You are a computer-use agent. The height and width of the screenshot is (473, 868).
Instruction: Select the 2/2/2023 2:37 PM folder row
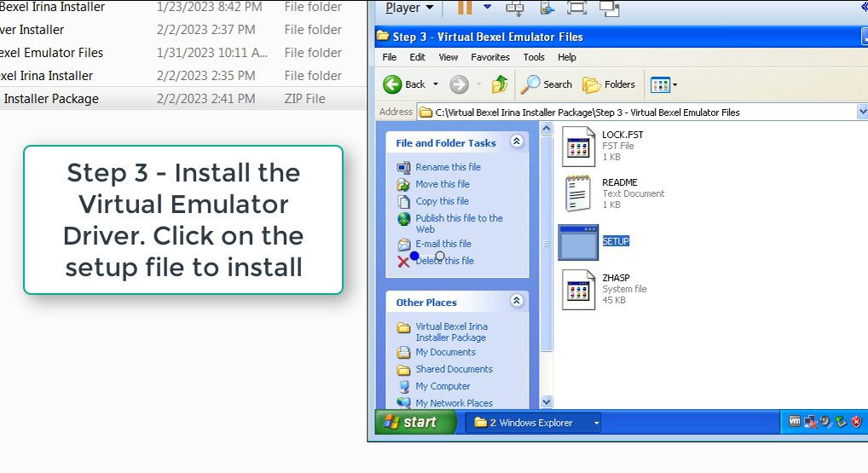pos(182,30)
